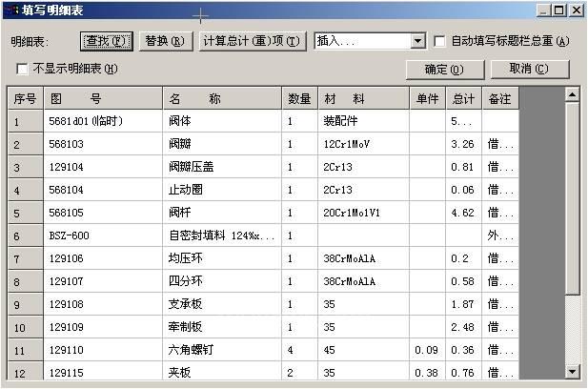This screenshot has width=588, height=389.
Task: Select row 1 header cell
Action: click(25, 122)
